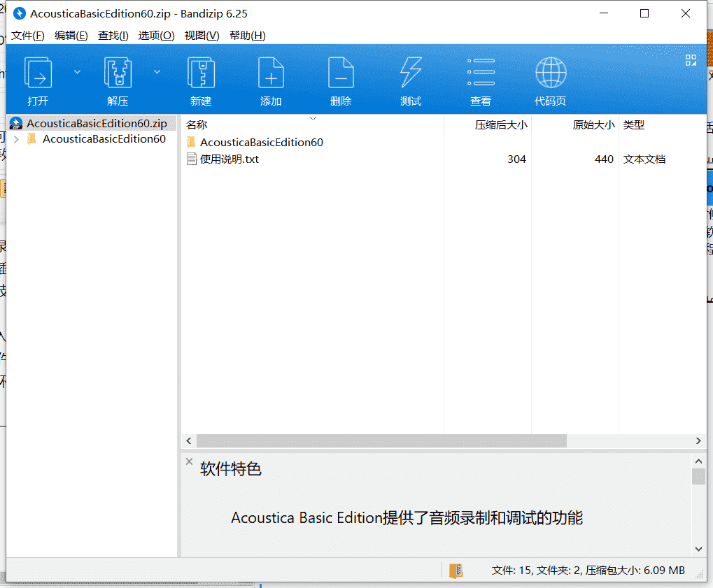
Task: Click the archive icon in the status bar
Action: click(456, 571)
